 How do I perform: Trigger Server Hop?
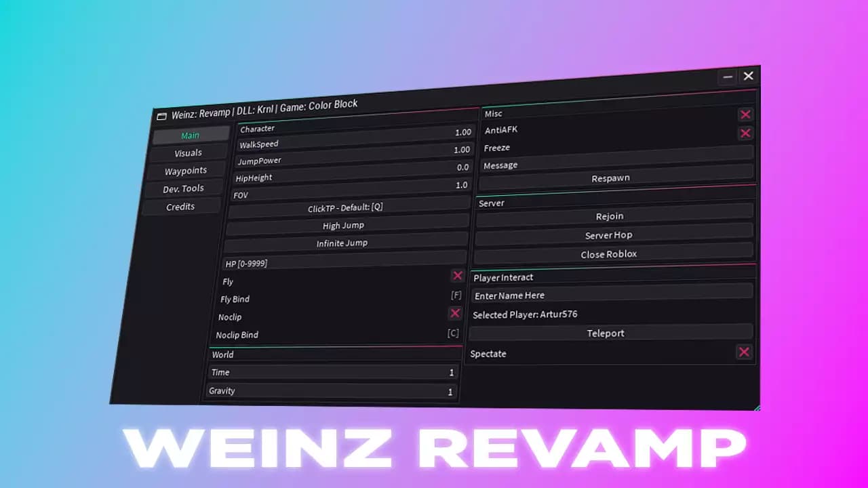(609, 235)
